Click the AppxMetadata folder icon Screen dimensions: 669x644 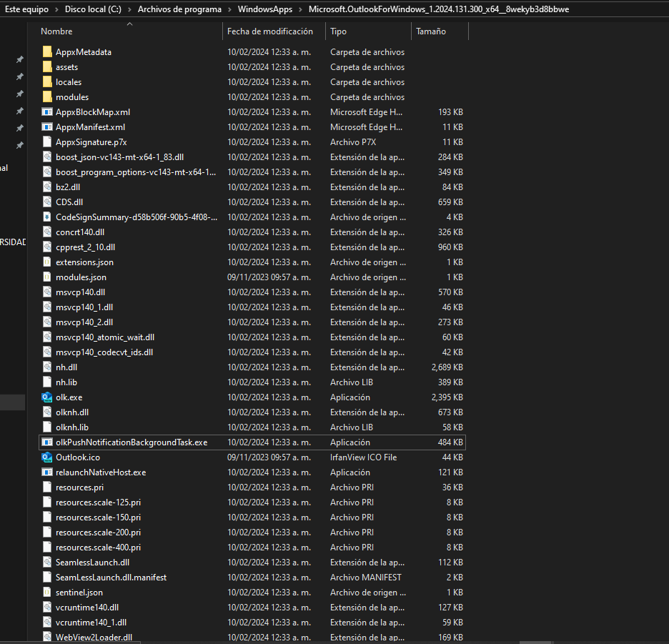point(47,52)
